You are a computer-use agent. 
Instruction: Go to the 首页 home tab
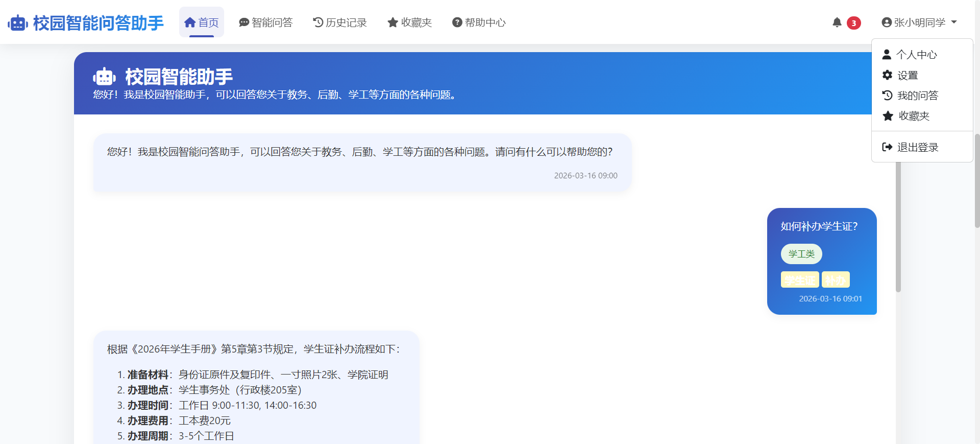tap(202, 22)
